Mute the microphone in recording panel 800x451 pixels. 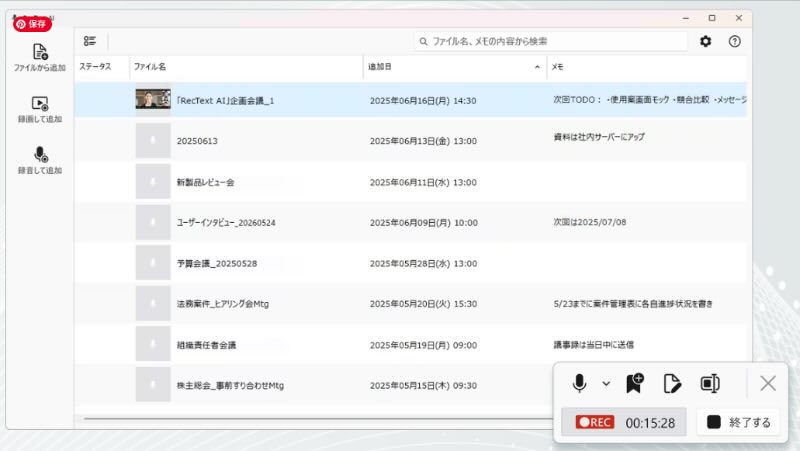pyautogui.click(x=579, y=383)
